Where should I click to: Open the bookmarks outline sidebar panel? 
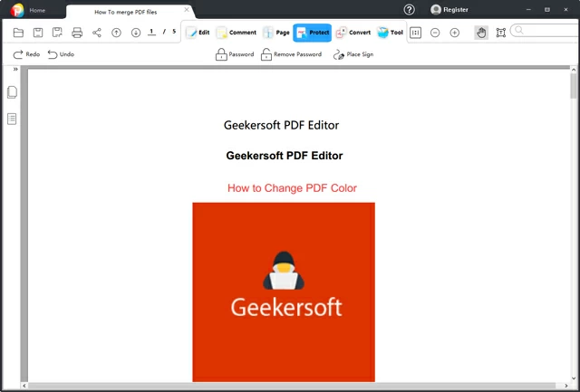13,119
